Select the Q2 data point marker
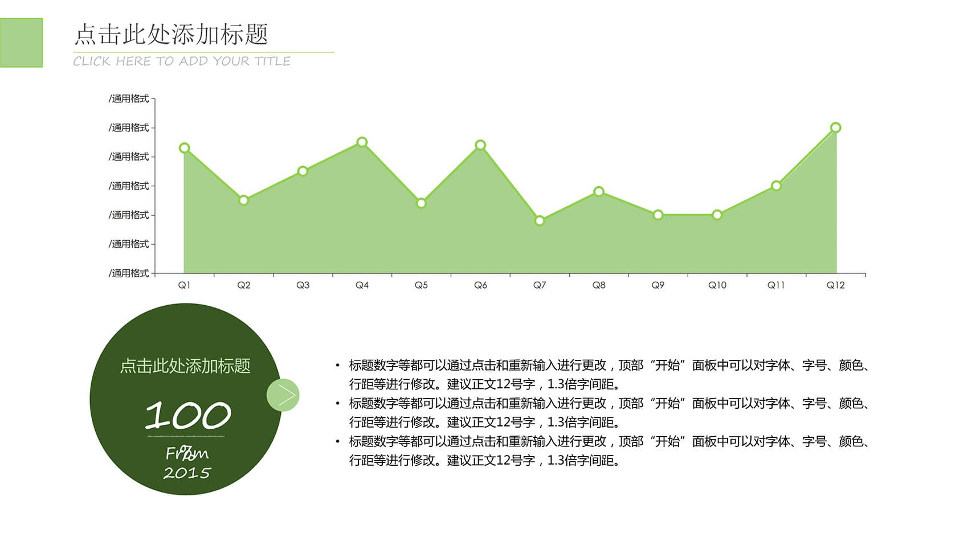980x550 pixels. 243,200
